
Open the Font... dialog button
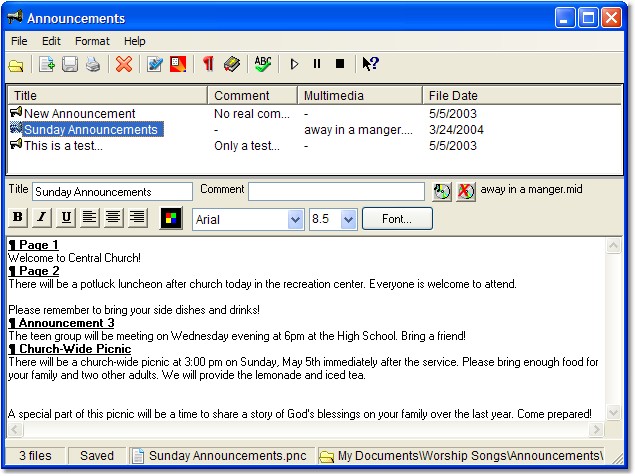point(397,219)
